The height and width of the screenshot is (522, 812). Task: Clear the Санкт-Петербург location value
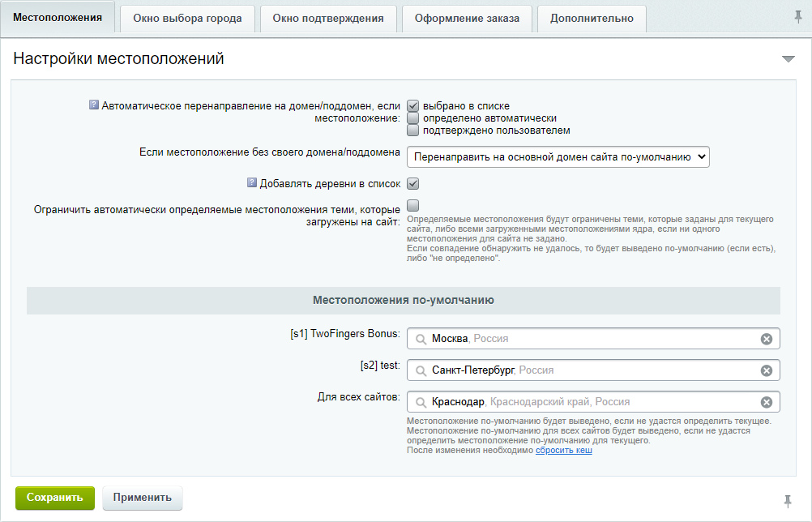coord(766,370)
